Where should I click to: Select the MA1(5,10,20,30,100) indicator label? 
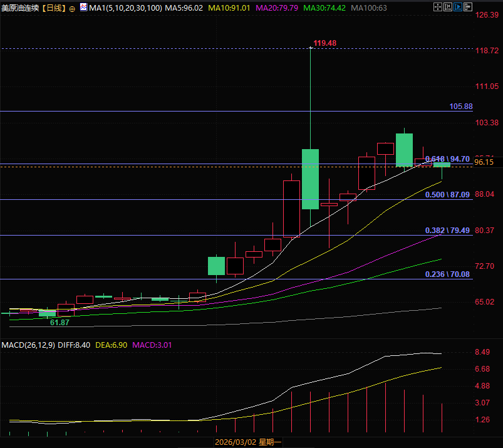(x=125, y=8)
